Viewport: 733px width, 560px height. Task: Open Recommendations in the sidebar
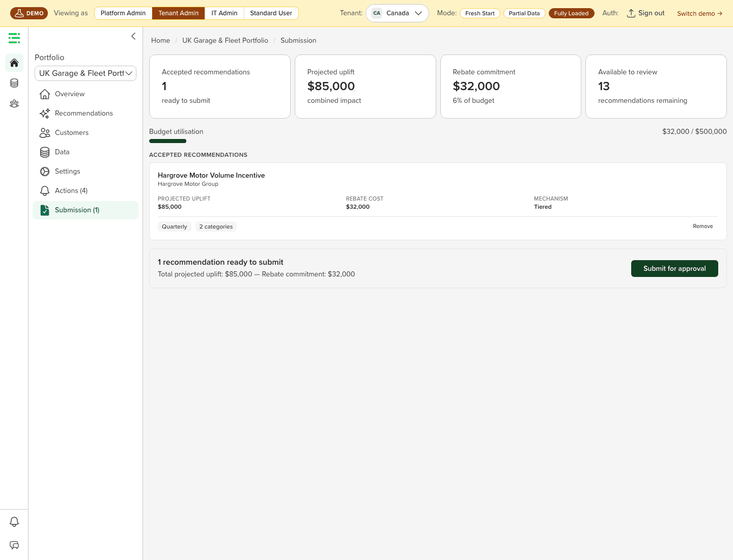point(86,114)
